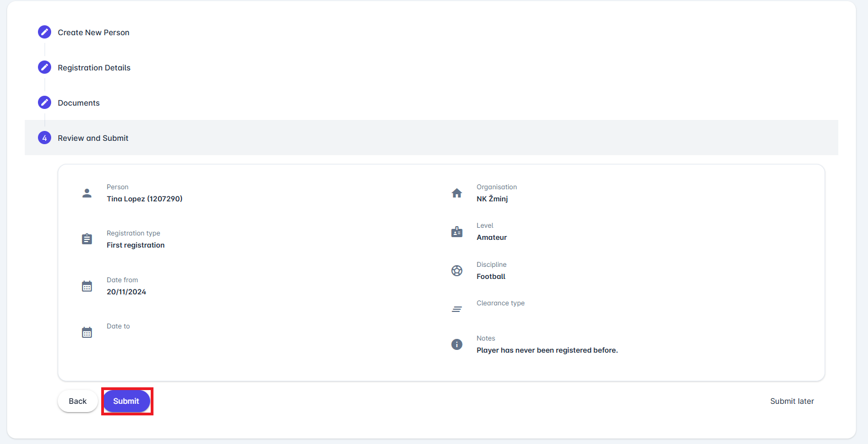The width and height of the screenshot is (868, 444).
Task: Click the step 4 circle icon
Action: tap(45, 138)
